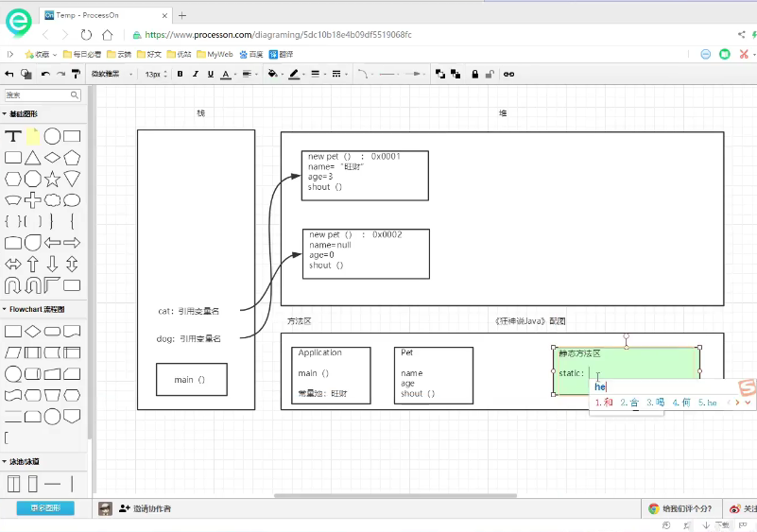Screen dimensions: 757x532
Task: Click the undo arrow in the toolbar
Action: (44, 74)
